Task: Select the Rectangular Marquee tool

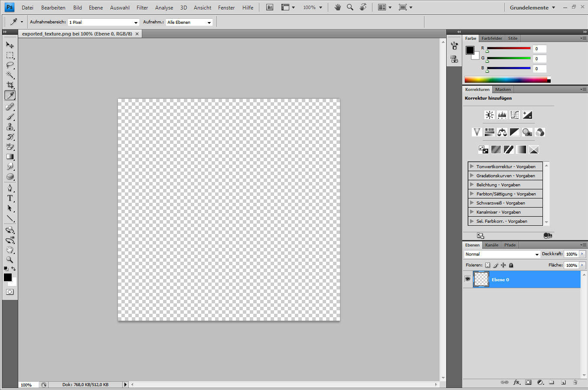Action: [x=10, y=55]
